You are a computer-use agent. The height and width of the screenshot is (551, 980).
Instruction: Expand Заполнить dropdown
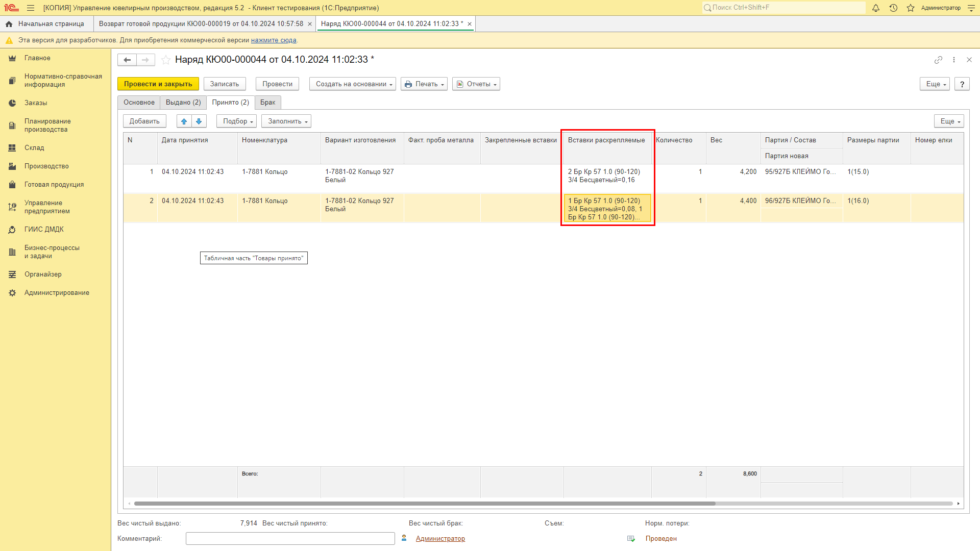click(x=286, y=121)
